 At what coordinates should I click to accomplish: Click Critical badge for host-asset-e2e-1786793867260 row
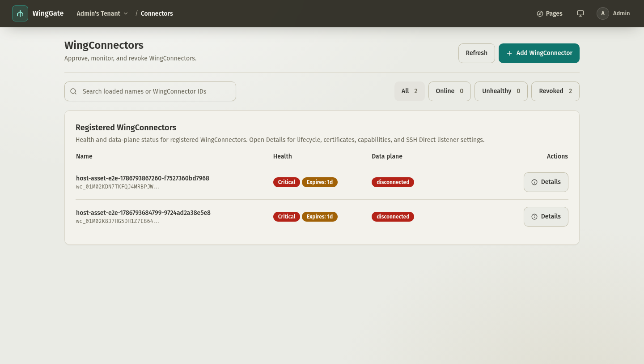[287, 182]
